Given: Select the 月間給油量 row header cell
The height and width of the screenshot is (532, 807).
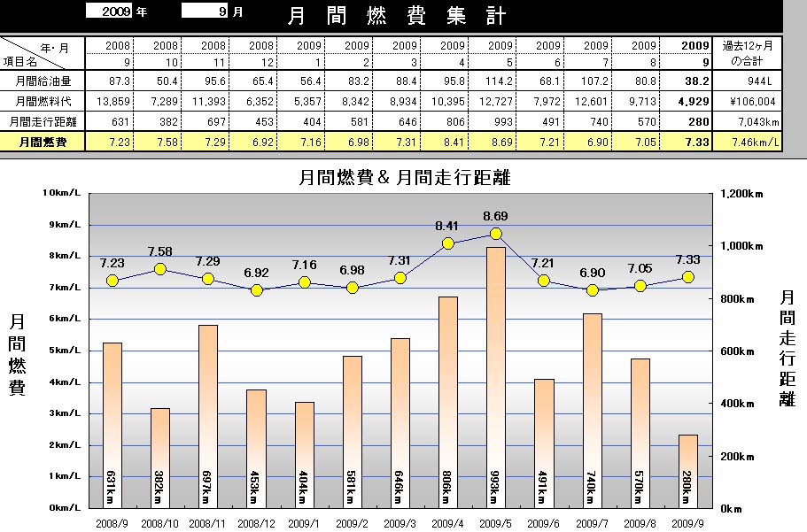Looking at the screenshot, I should coord(43,81).
